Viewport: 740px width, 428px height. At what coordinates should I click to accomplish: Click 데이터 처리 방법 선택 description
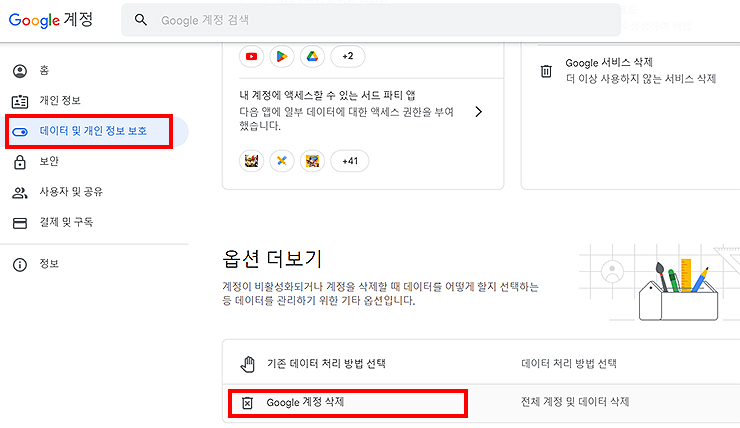[569, 363]
